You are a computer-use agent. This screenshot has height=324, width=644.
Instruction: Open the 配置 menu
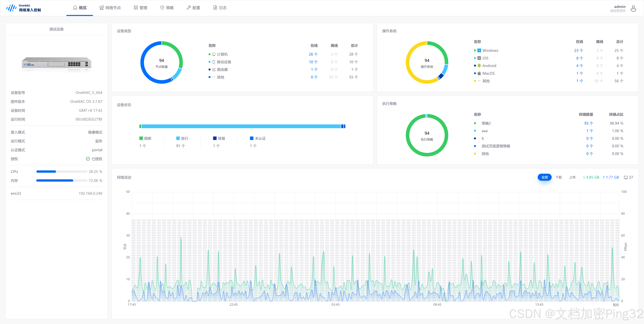click(193, 8)
